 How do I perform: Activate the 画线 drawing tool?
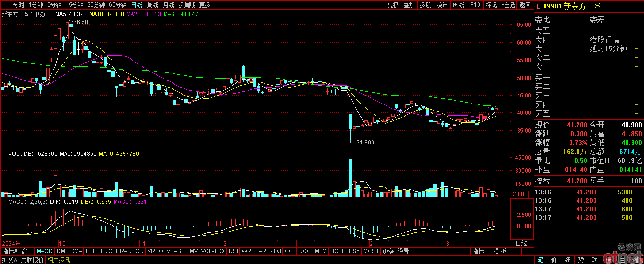point(458,5)
